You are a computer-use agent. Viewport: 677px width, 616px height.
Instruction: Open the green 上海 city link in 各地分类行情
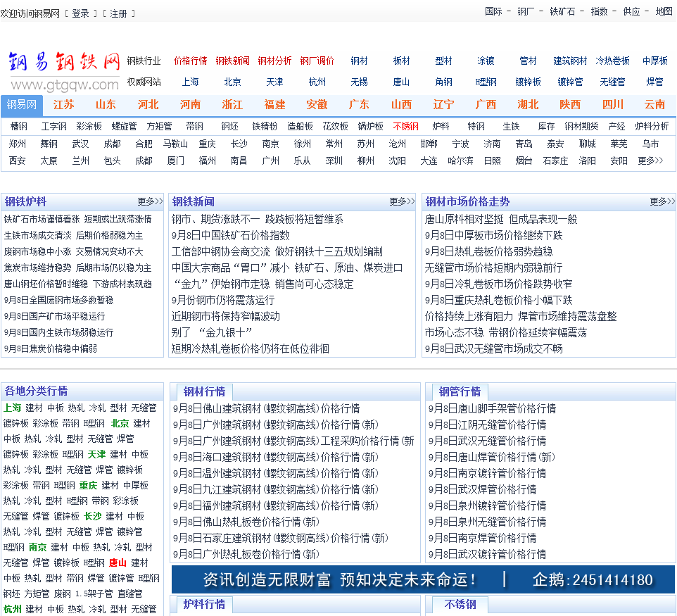[12, 408]
